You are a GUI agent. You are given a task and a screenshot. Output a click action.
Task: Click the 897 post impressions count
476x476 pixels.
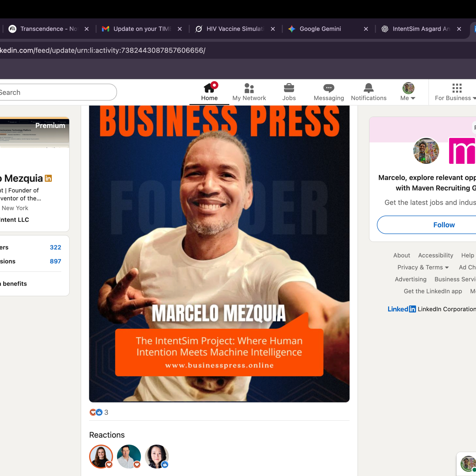pos(55,261)
